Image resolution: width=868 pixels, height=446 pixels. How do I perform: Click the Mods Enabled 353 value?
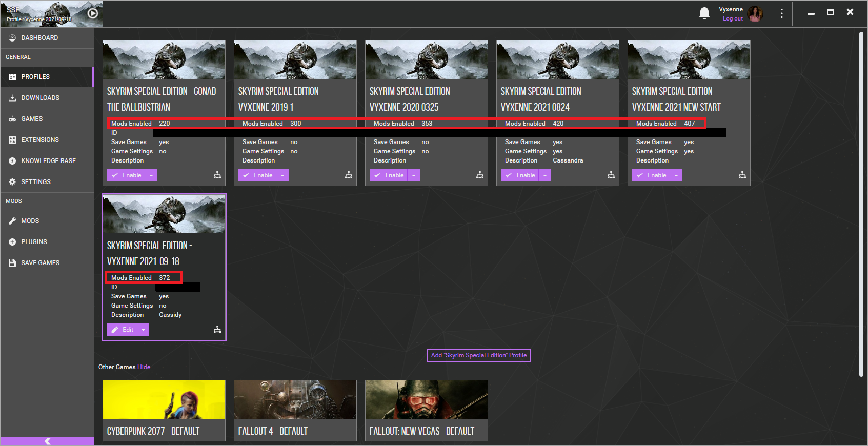click(427, 124)
